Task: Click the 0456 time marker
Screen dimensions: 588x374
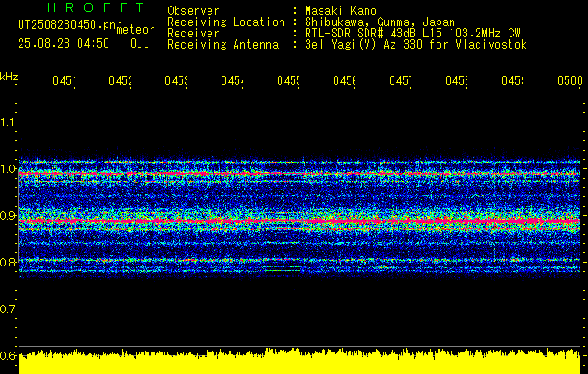Action: (344, 80)
